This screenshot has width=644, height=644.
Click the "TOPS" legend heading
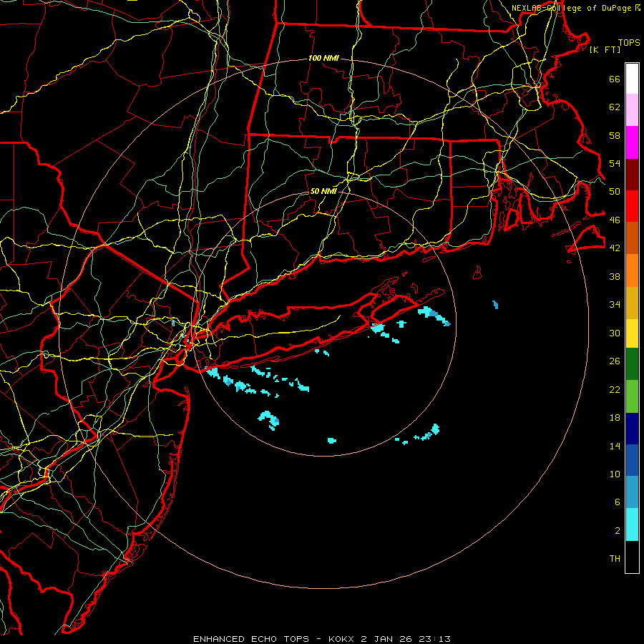tap(629, 43)
